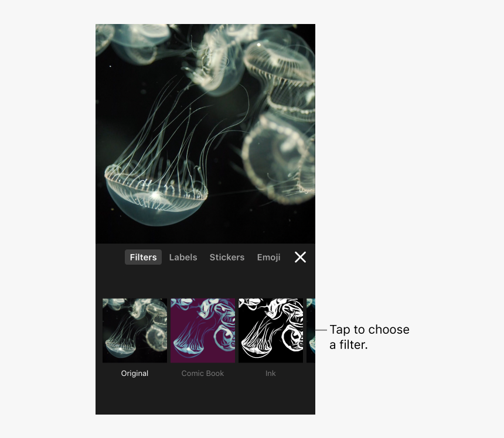The width and height of the screenshot is (504, 438).
Task: Choose the Original filter thumbnail
Action: (135, 330)
